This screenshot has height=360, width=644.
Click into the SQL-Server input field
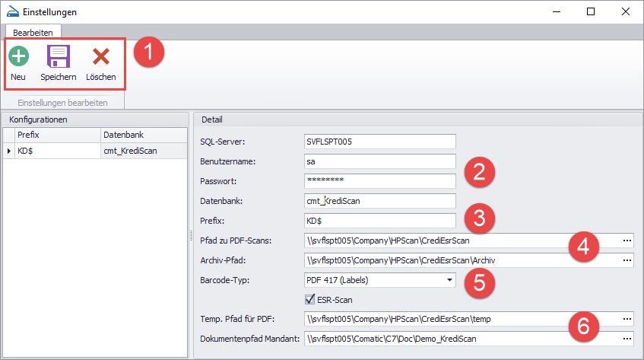378,142
